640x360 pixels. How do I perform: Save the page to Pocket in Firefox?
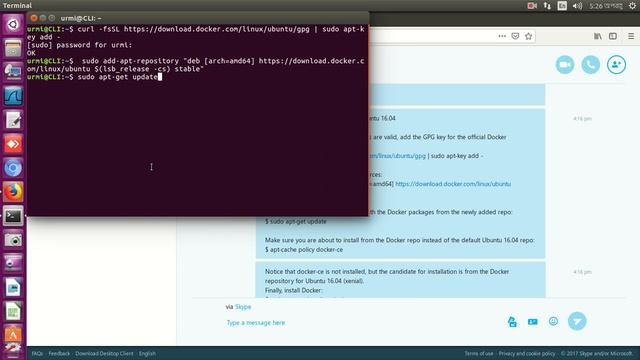pos(516,36)
